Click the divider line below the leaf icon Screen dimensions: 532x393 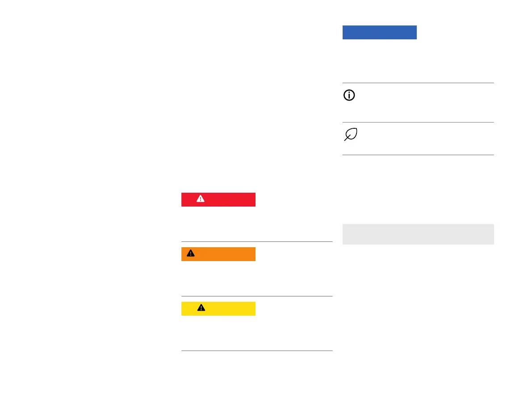418,155
